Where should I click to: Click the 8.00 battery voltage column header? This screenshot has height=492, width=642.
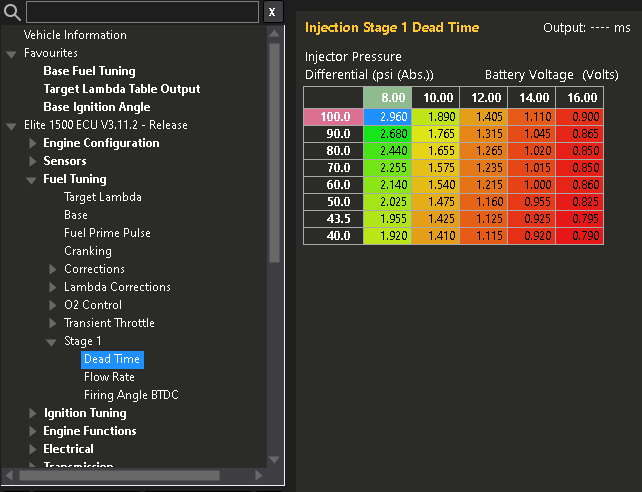[389, 97]
